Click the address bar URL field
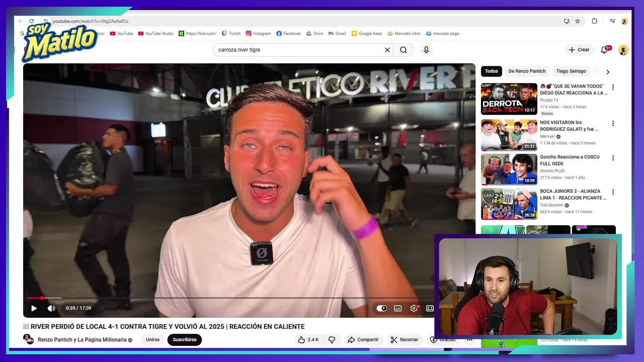Viewport: 644px width, 362px height. pos(302,21)
